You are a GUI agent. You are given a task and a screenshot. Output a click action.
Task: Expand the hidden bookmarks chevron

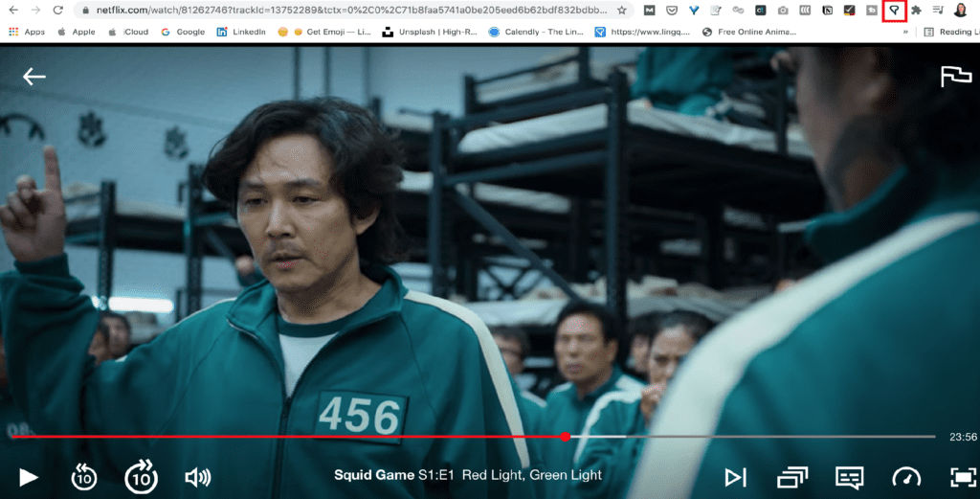click(x=905, y=32)
